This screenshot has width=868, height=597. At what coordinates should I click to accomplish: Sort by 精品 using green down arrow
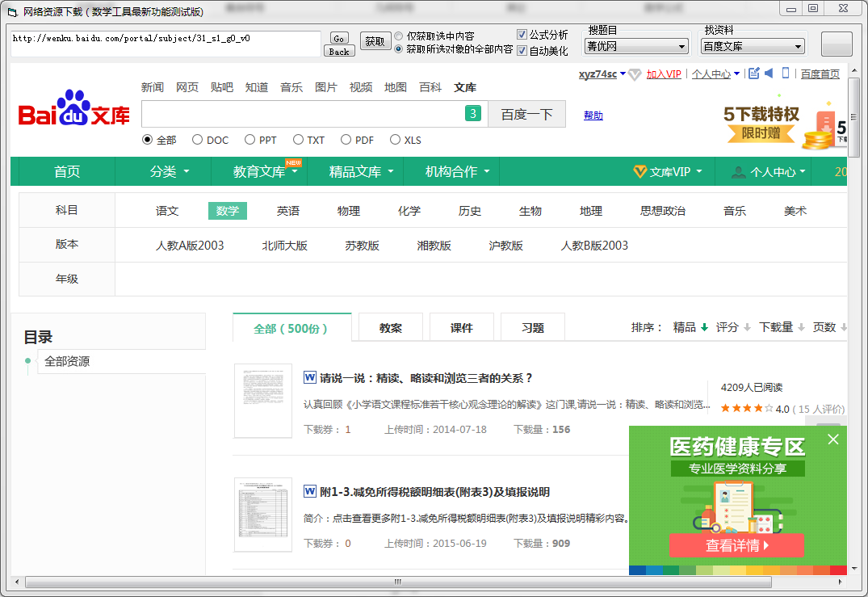click(704, 327)
